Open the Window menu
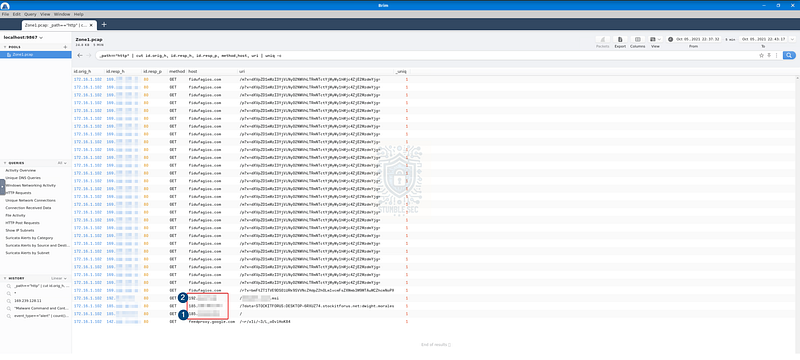 click(62, 14)
